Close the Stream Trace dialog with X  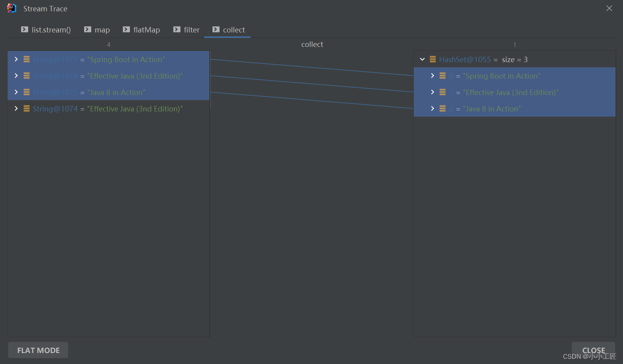(x=609, y=8)
